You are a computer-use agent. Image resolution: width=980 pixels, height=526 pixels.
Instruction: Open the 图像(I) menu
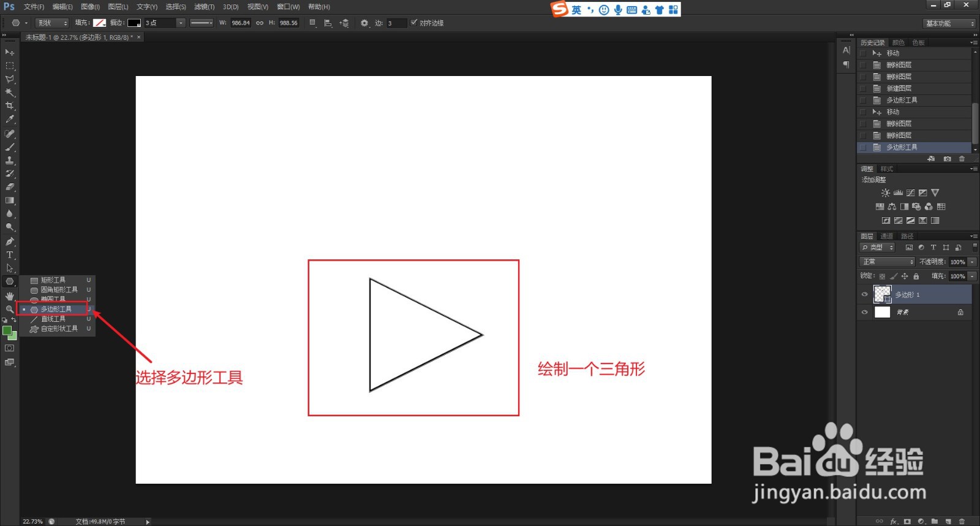pos(90,7)
